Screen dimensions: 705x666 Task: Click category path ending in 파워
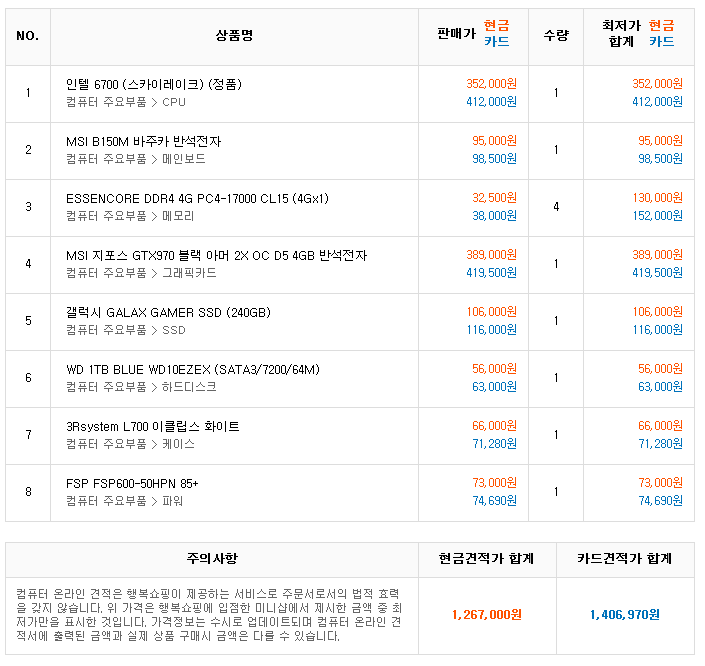click(x=124, y=501)
